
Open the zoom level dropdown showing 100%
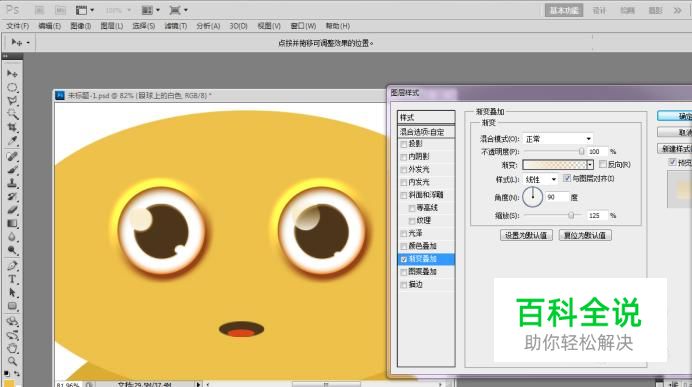(118, 10)
